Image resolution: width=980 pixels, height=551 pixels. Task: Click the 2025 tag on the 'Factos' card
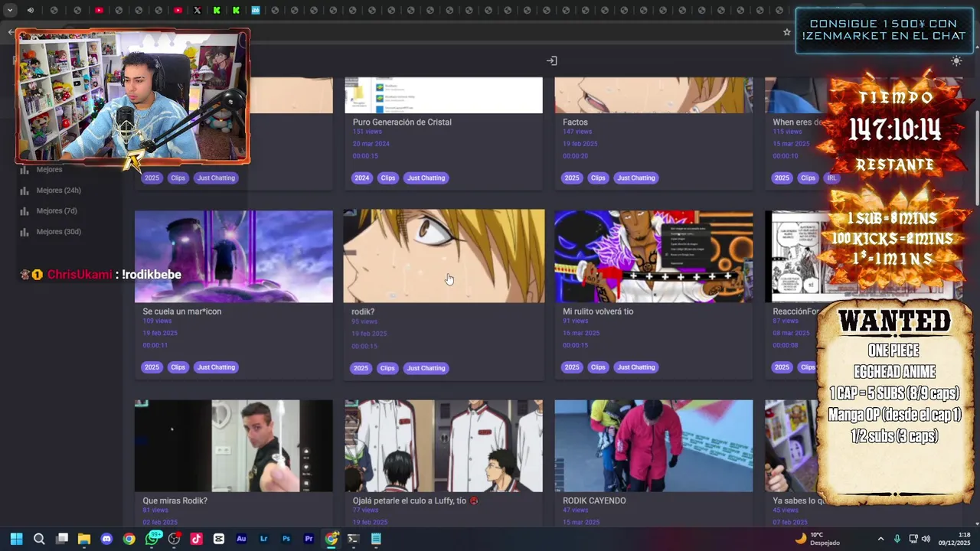click(x=572, y=178)
